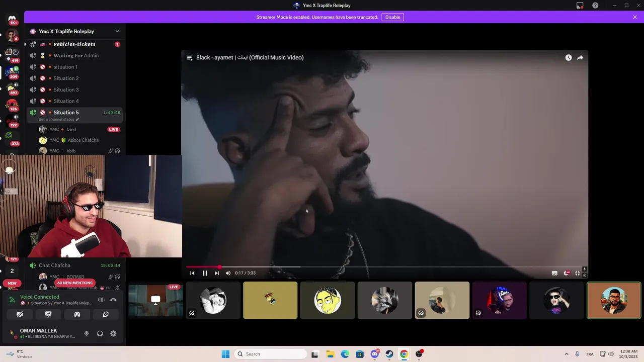
Task: Click the red NEW servers pill
Action: tap(12, 283)
